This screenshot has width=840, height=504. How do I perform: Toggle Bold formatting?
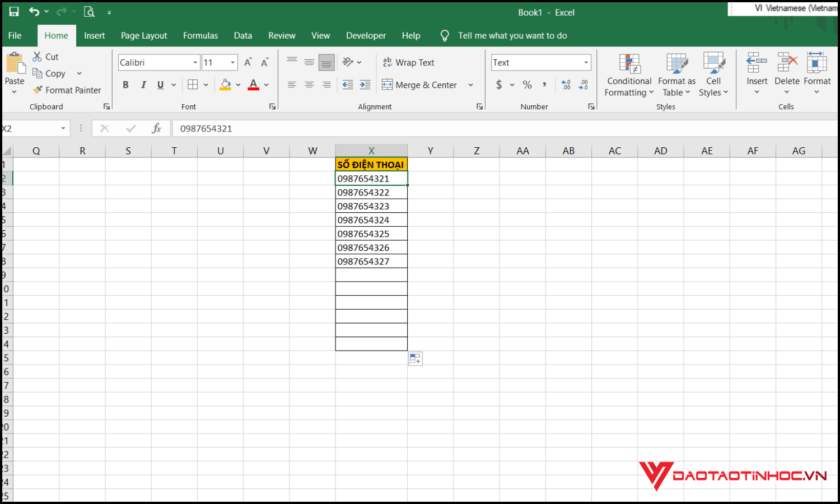tap(125, 85)
